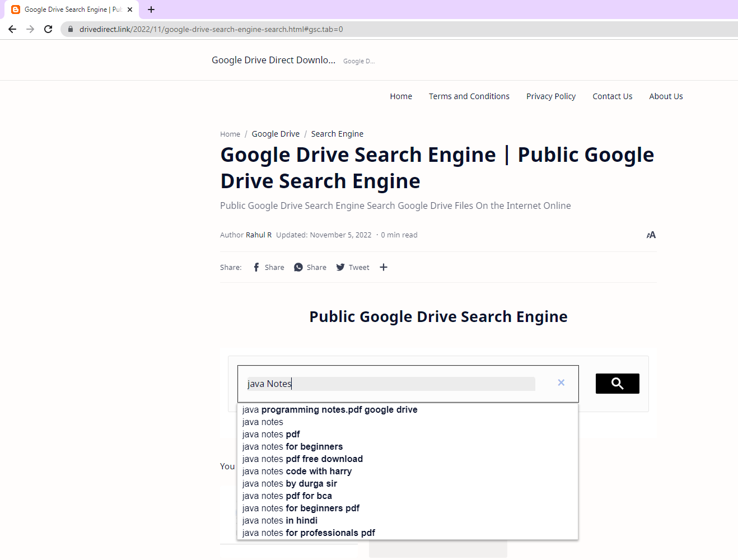
Task: Click the browser forward arrow
Action: click(x=30, y=29)
